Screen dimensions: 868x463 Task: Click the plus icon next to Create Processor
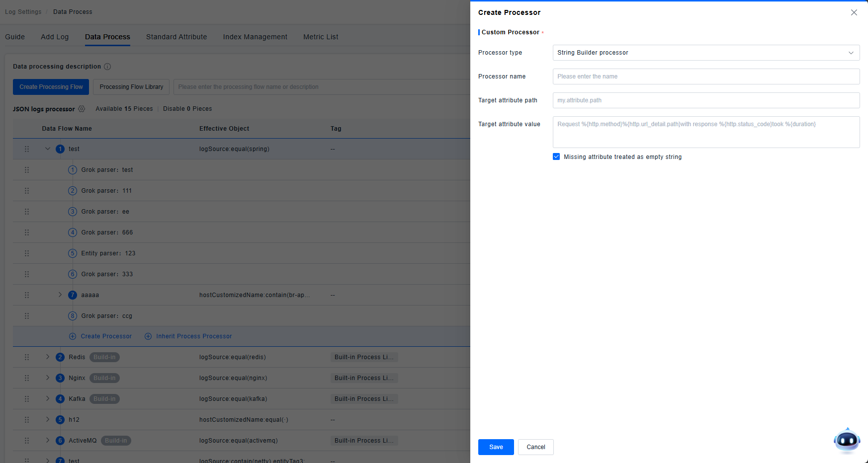click(73, 336)
